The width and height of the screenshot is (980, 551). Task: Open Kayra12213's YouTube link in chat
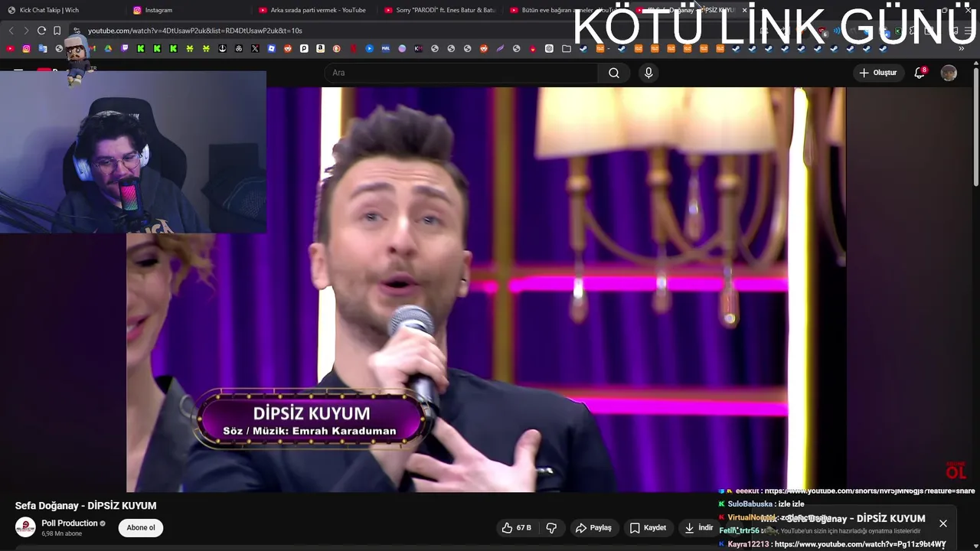pos(861,544)
